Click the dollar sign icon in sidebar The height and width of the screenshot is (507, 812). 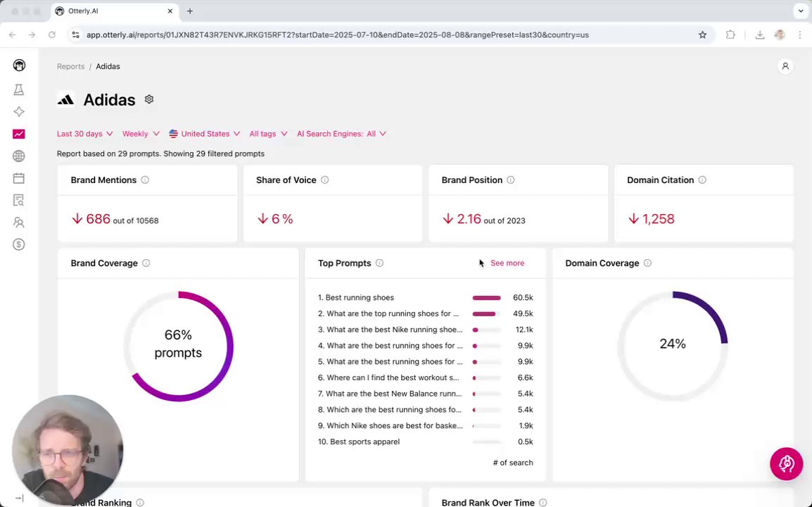coord(19,244)
